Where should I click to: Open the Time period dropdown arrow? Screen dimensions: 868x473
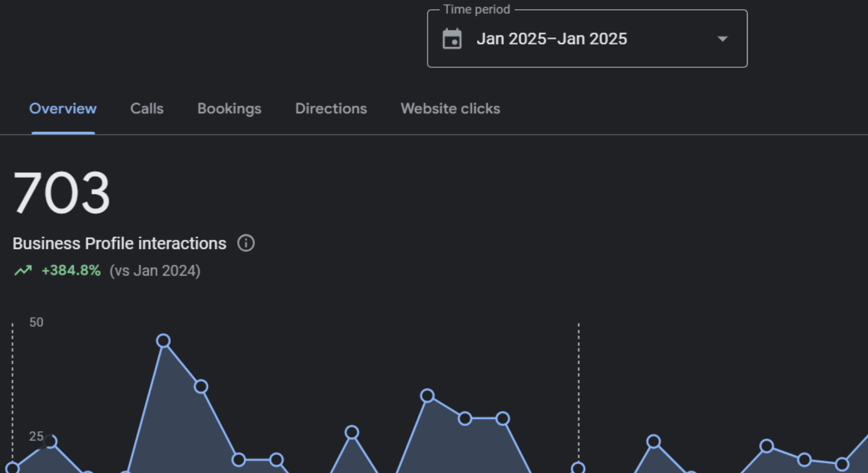click(722, 39)
